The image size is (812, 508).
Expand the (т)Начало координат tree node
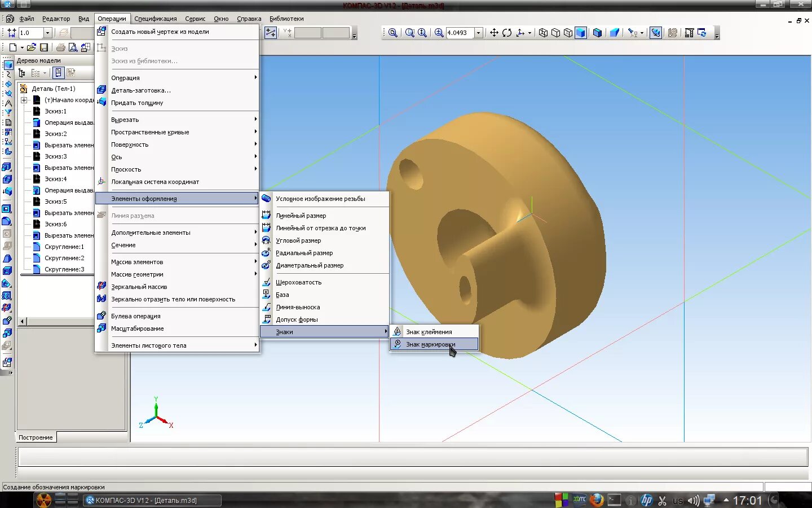click(24, 100)
